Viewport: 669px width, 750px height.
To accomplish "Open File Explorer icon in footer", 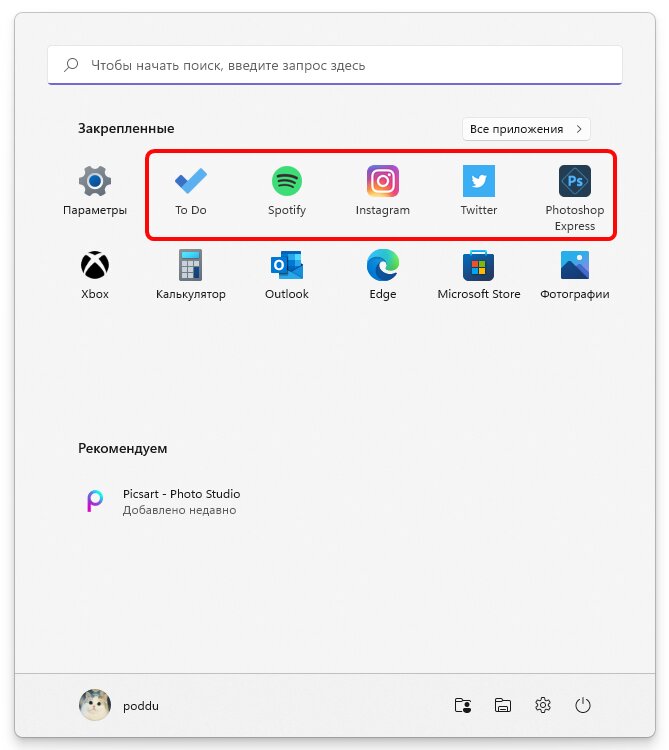I will click(503, 706).
